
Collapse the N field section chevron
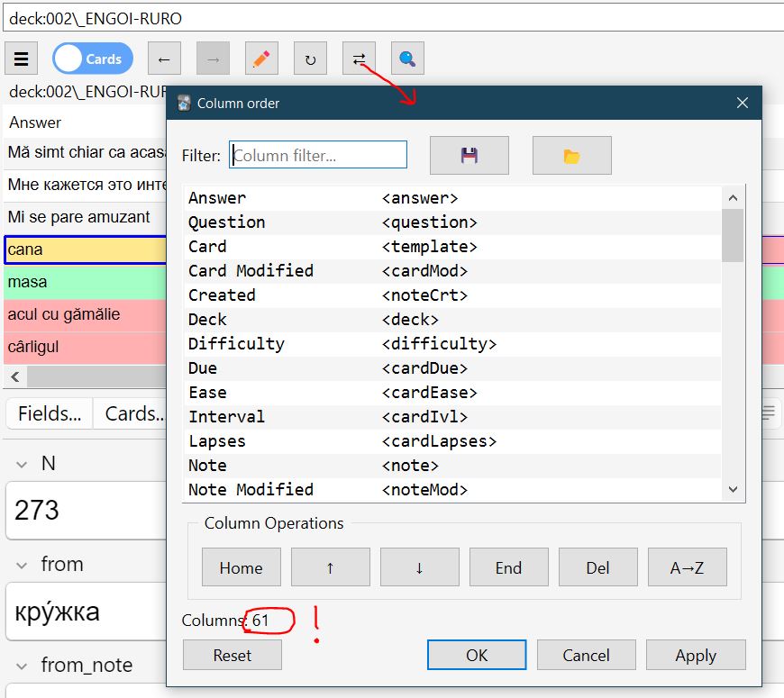tap(21, 464)
